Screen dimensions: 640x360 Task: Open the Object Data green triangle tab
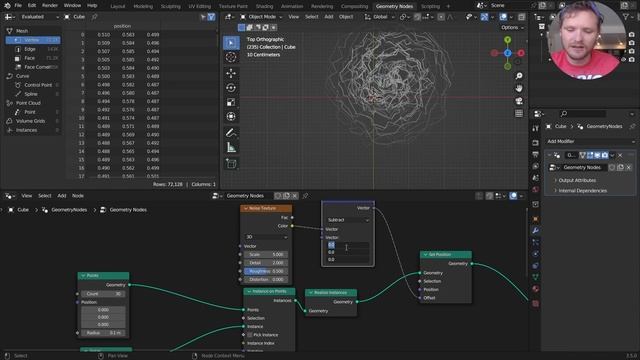point(536,277)
